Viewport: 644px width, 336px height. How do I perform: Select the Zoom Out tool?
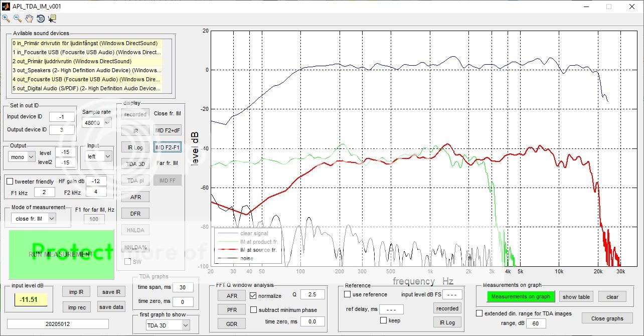pos(17,19)
